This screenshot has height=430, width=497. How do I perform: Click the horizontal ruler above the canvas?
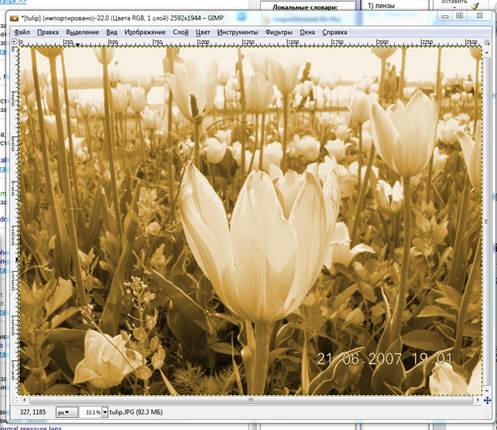[251, 42]
